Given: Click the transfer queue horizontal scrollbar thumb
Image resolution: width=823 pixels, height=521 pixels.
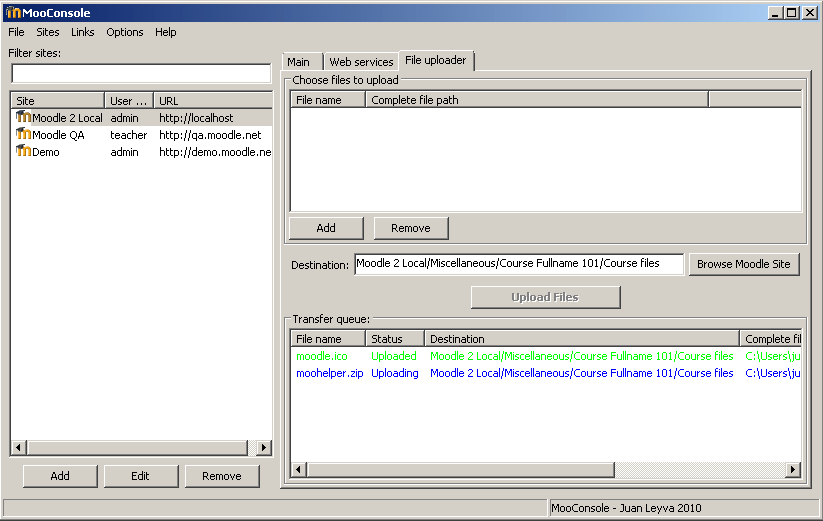Looking at the screenshot, I should [460, 469].
